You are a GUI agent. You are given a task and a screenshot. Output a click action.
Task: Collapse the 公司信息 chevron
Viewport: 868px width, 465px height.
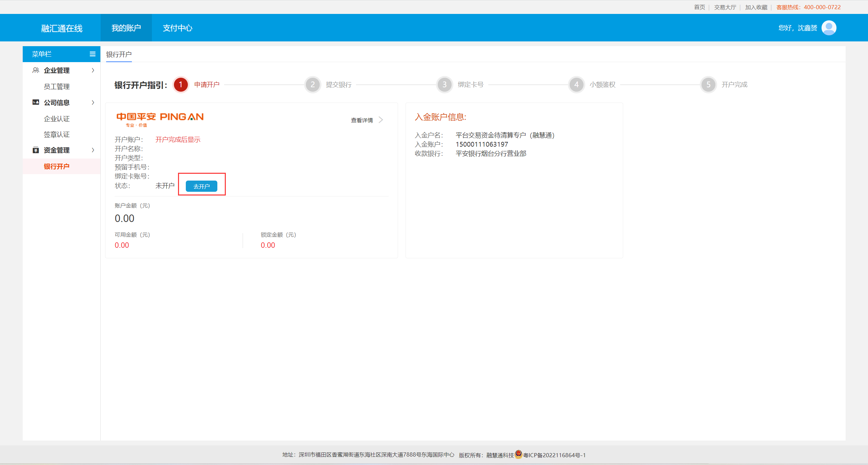[93, 103]
